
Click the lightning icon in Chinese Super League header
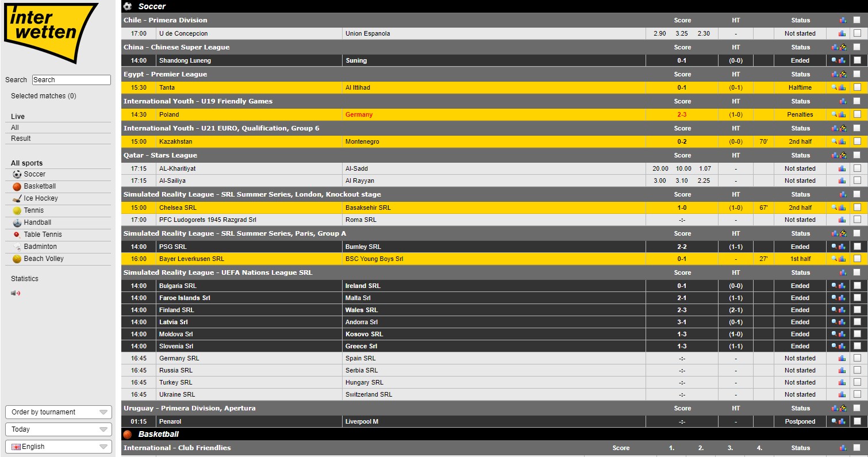pyautogui.click(x=843, y=47)
